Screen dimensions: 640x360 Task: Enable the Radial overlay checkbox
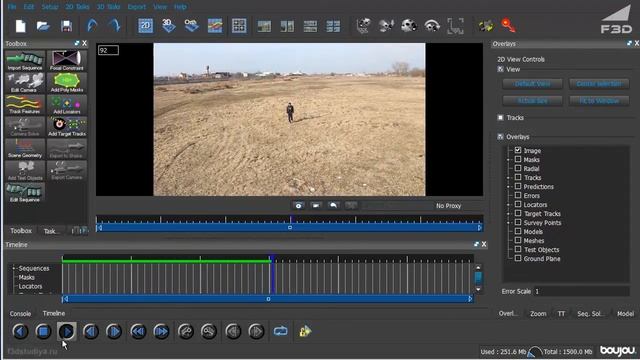point(518,168)
